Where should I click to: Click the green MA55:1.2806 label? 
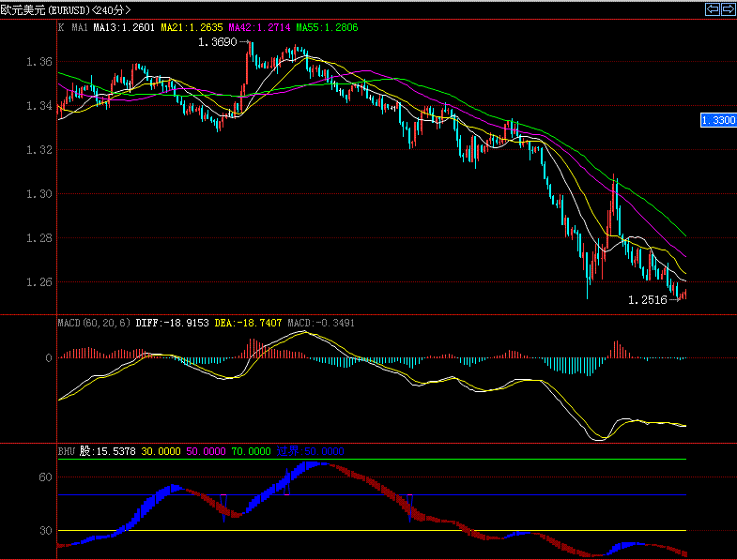coord(327,27)
